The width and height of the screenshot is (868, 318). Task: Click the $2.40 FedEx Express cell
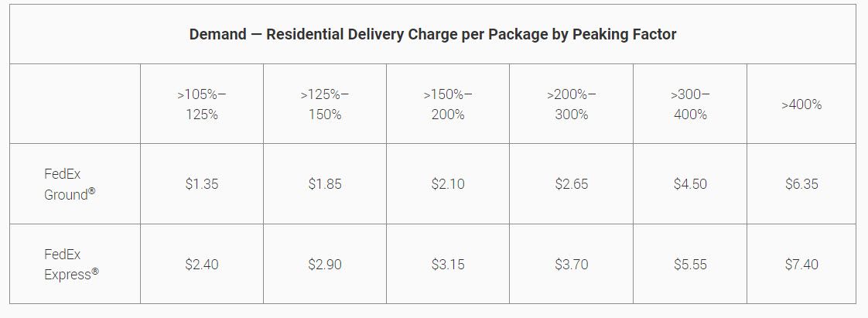[x=202, y=265]
